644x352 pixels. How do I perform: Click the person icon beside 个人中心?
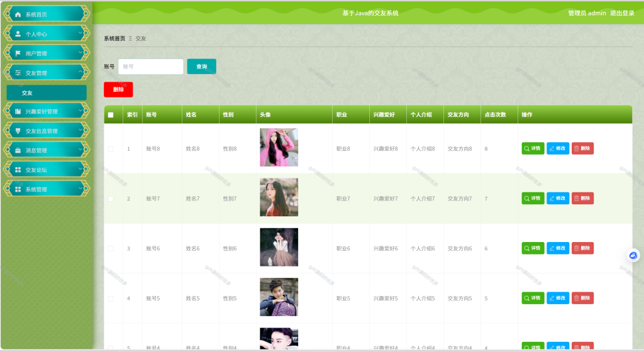(x=18, y=34)
